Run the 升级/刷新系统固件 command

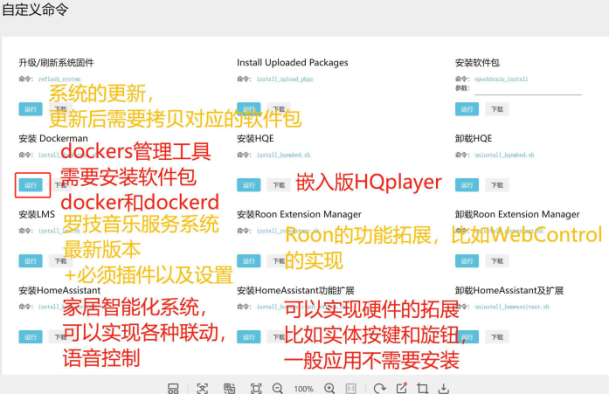30,109
